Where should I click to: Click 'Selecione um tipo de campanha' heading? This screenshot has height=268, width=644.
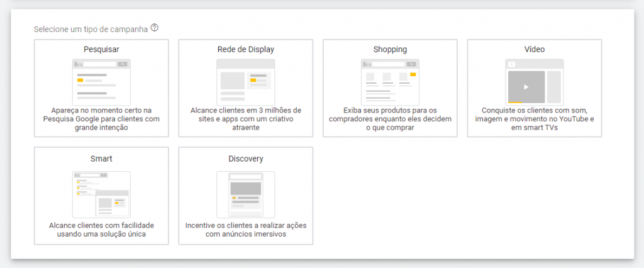point(91,29)
